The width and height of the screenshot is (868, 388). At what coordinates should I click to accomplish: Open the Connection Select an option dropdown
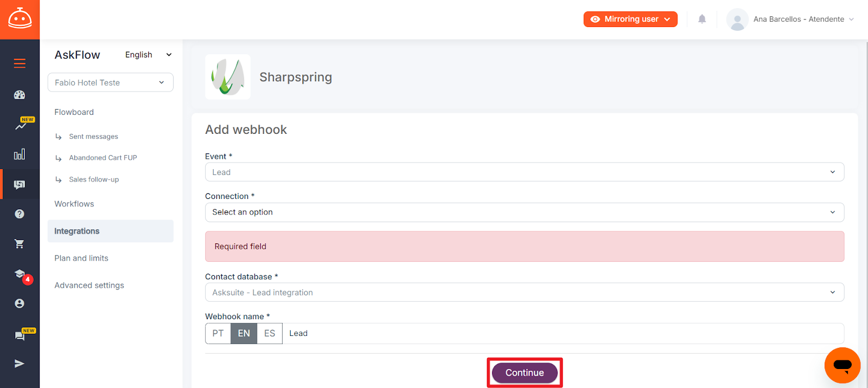525,212
